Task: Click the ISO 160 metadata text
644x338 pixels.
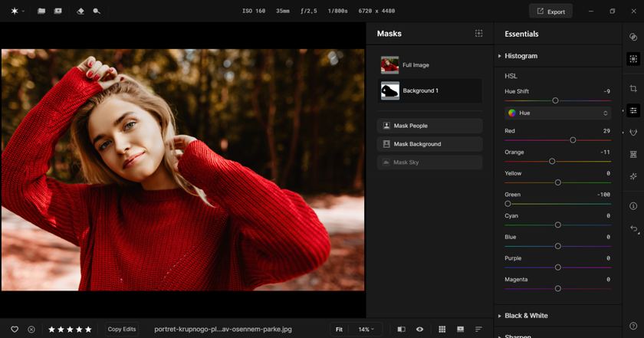Action: [254, 11]
